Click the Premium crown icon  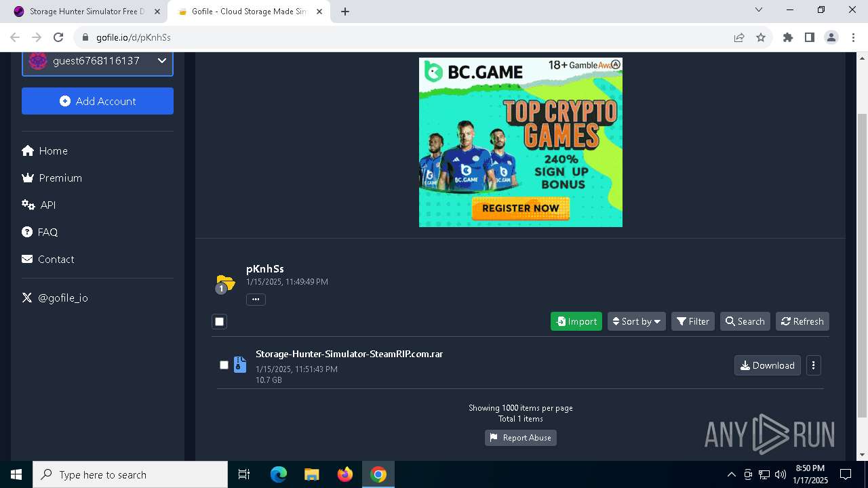pyautogui.click(x=28, y=178)
